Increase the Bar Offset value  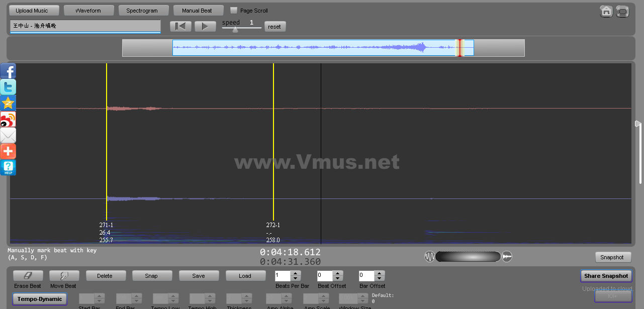tap(380, 273)
